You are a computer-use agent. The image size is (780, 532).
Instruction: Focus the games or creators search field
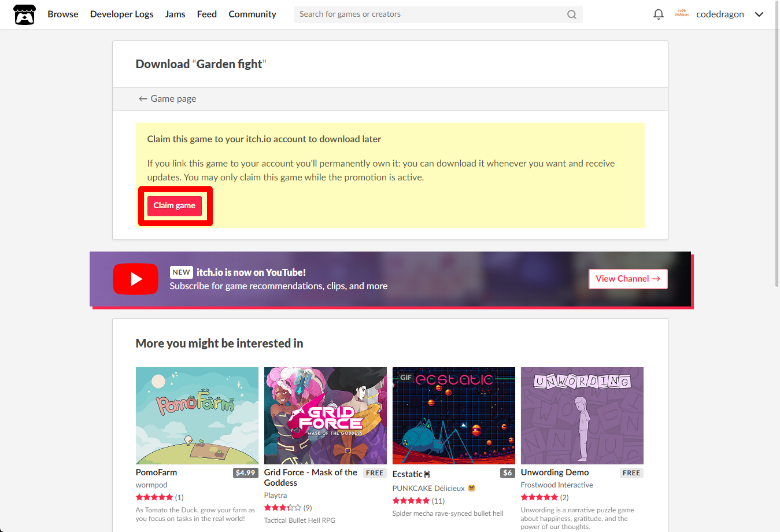click(x=438, y=14)
